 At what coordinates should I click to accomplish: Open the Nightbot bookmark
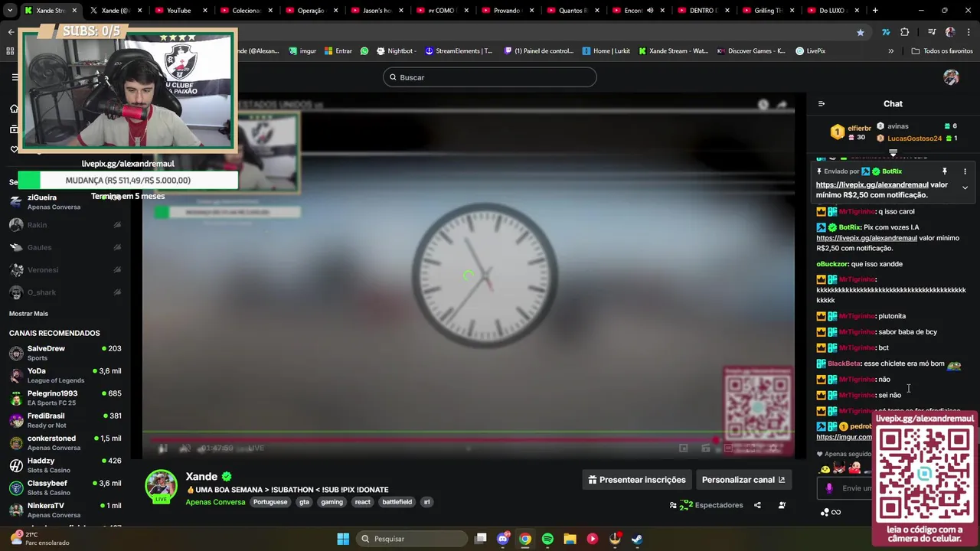pyautogui.click(x=396, y=51)
